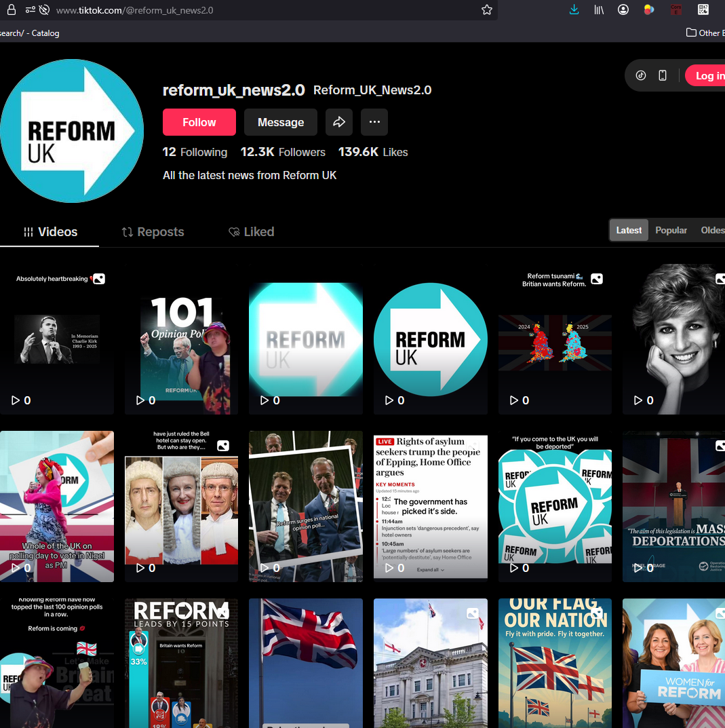This screenshot has height=728, width=725.
Task: Open the Bell hotel judges post
Action: click(182, 506)
